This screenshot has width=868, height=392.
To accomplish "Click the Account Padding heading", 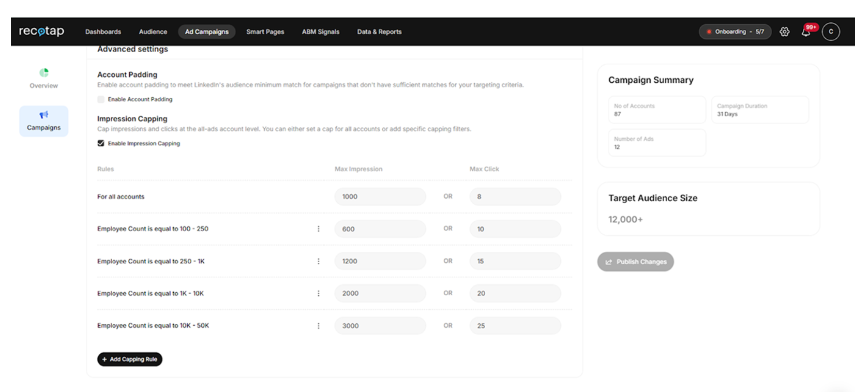I will coord(127,74).
